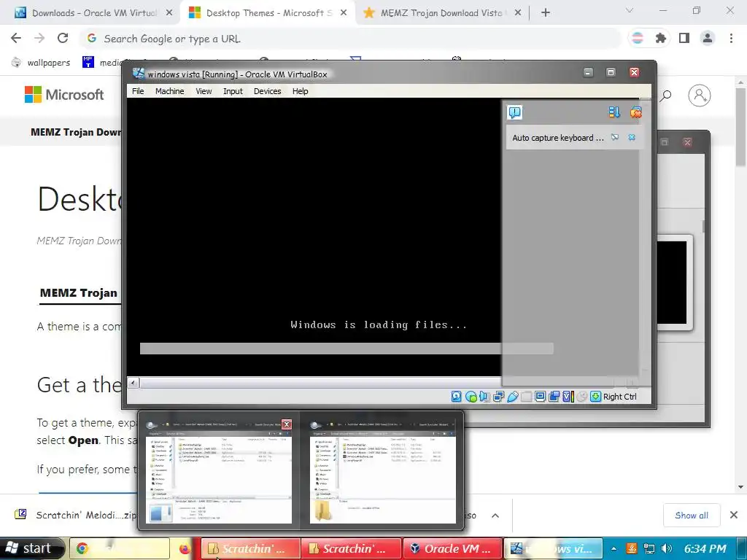The height and width of the screenshot is (560, 747).
Task: Click the CPU virtualization indicator with V
Action: pyautogui.click(x=568, y=396)
